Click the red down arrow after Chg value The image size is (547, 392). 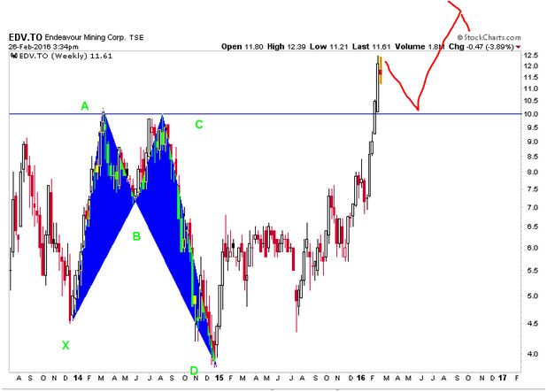[x=518, y=48]
